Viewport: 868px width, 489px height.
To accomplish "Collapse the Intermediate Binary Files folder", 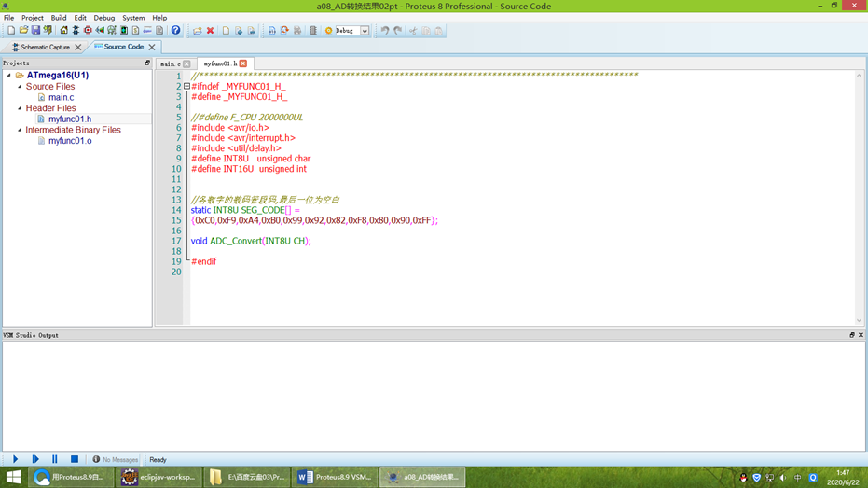I will 20,130.
